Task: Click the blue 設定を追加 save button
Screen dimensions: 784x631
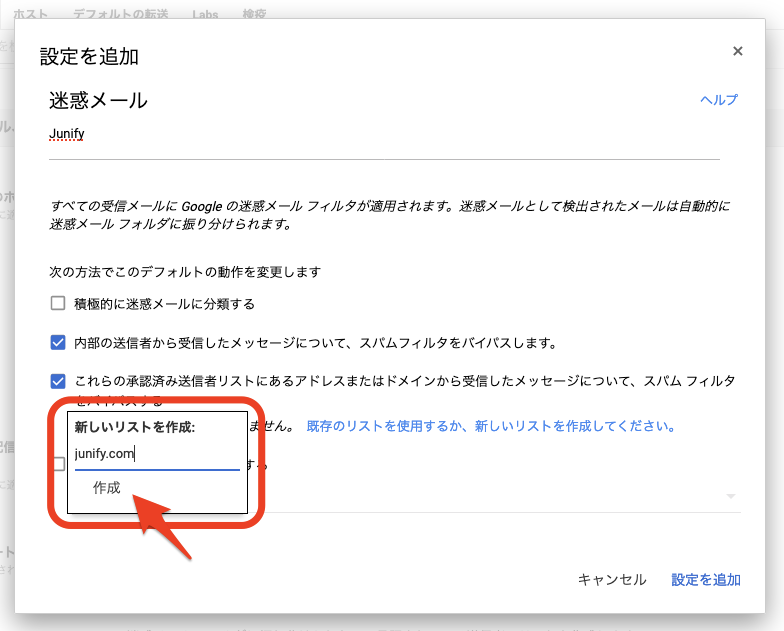Action: click(x=706, y=580)
